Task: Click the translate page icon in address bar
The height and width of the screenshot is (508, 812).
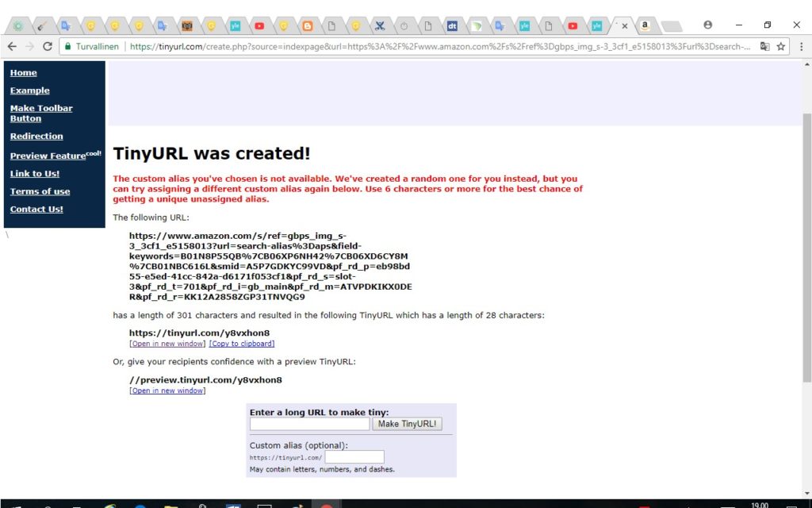Action: click(x=764, y=47)
